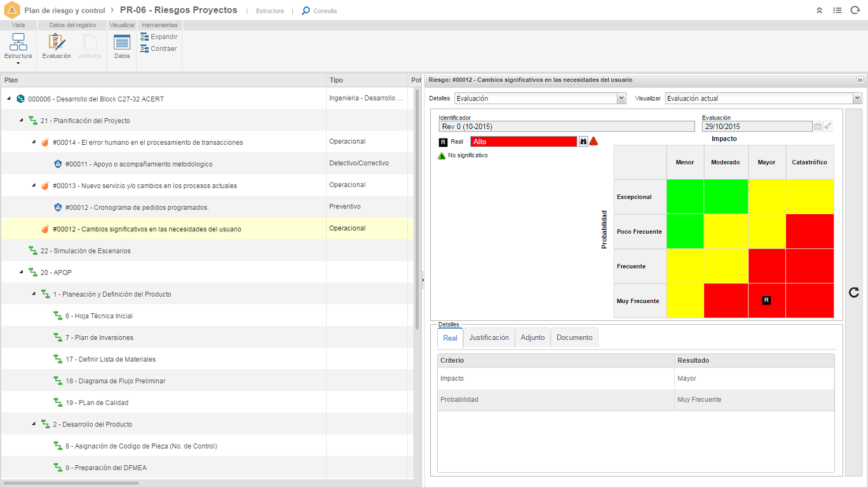The image size is (868, 488).
Task: Open the Adjunto tab
Action: [x=532, y=338]
